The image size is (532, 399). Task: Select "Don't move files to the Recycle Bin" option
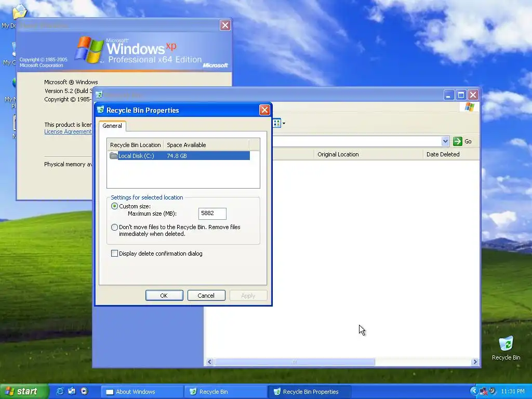pyautogui.click(x=115, y=228)
